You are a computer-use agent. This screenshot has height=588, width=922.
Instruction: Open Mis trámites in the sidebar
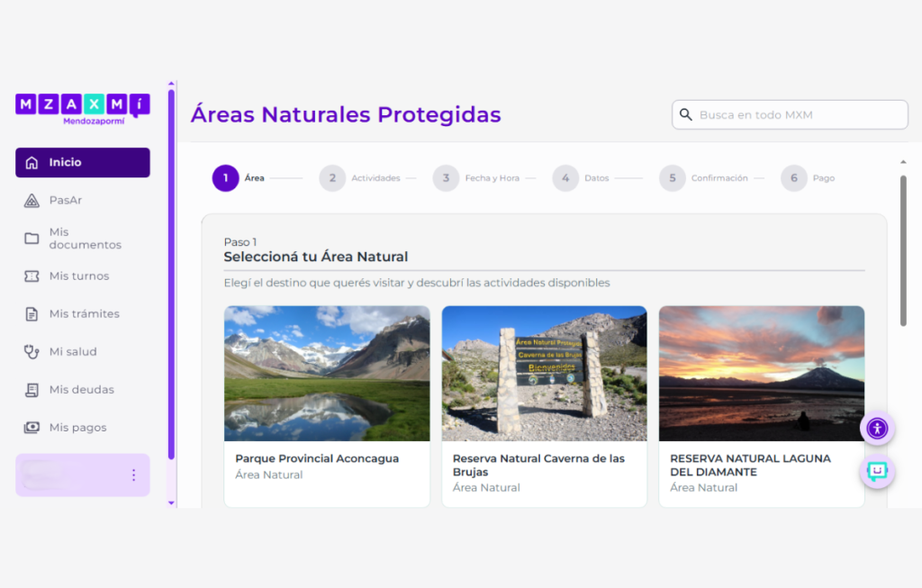pos(84,314)
